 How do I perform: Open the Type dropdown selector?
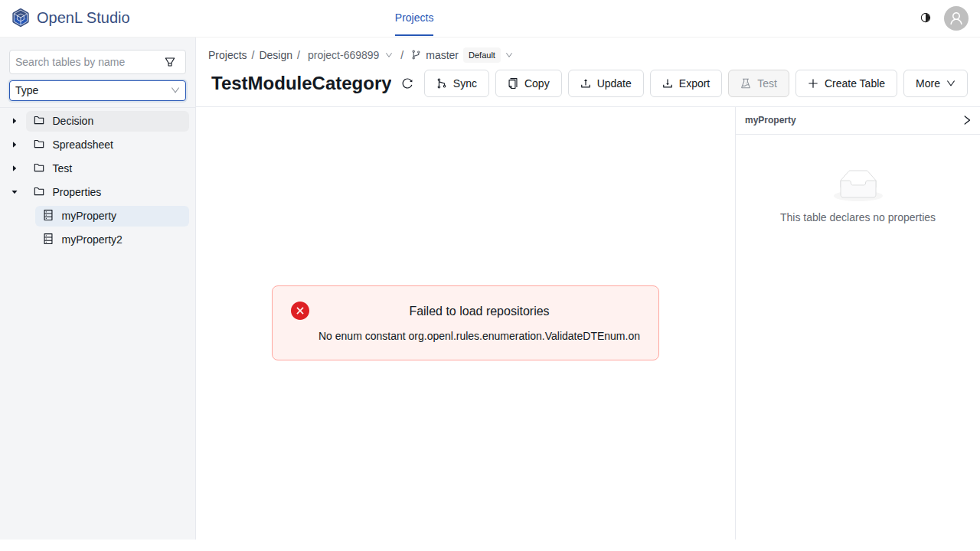(x=97, y=90)
